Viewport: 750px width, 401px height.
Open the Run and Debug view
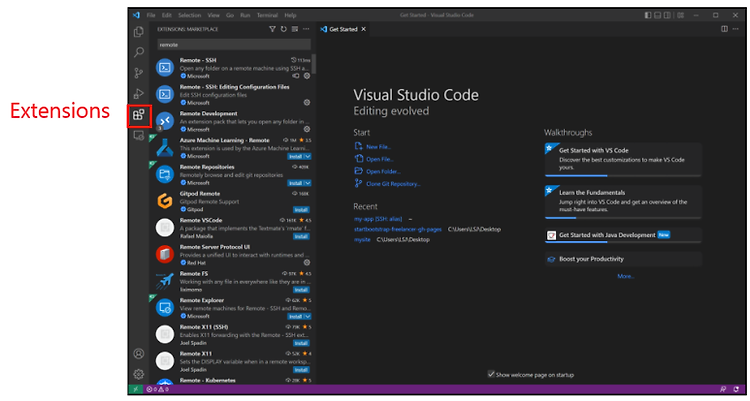click(x=139, y=94)
